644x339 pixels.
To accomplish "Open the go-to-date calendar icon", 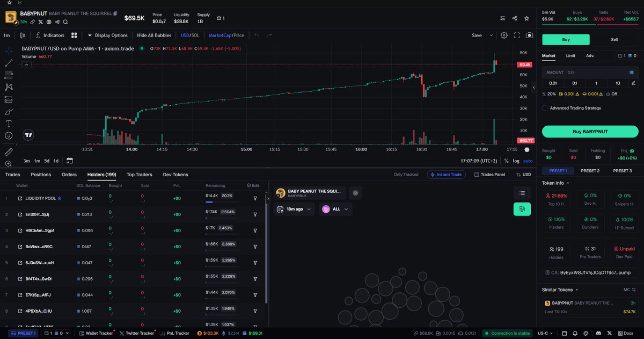I will pos(70,161).
